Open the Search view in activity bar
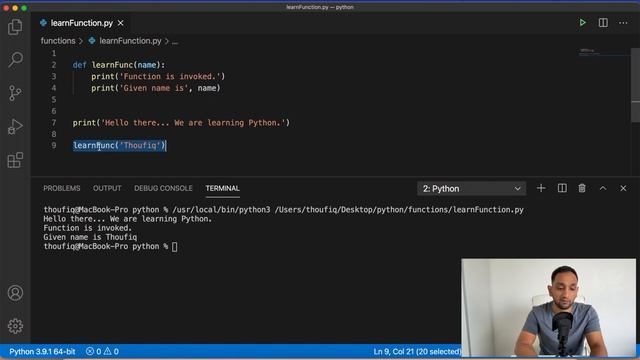This screenshot has height=360, width=640. pos(15,60)
